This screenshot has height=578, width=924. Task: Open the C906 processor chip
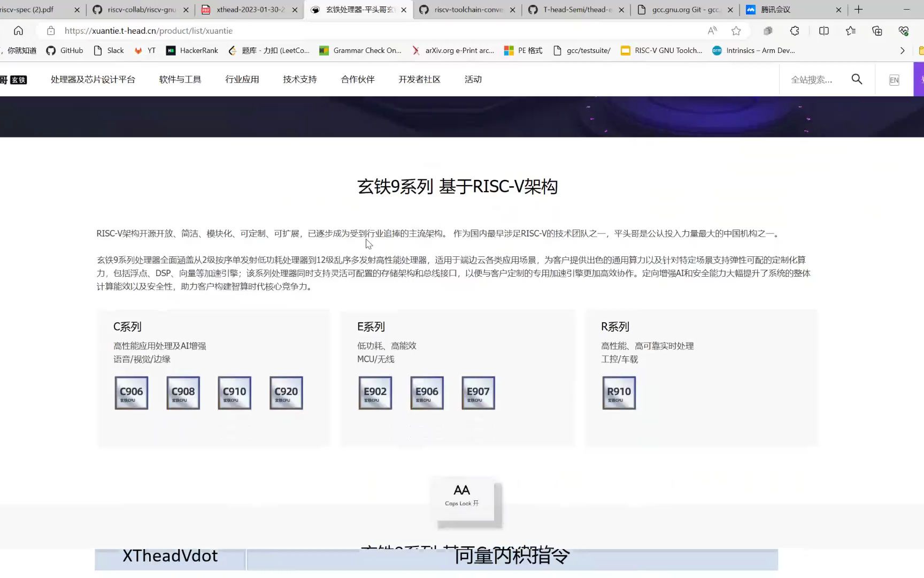(131, 393)
